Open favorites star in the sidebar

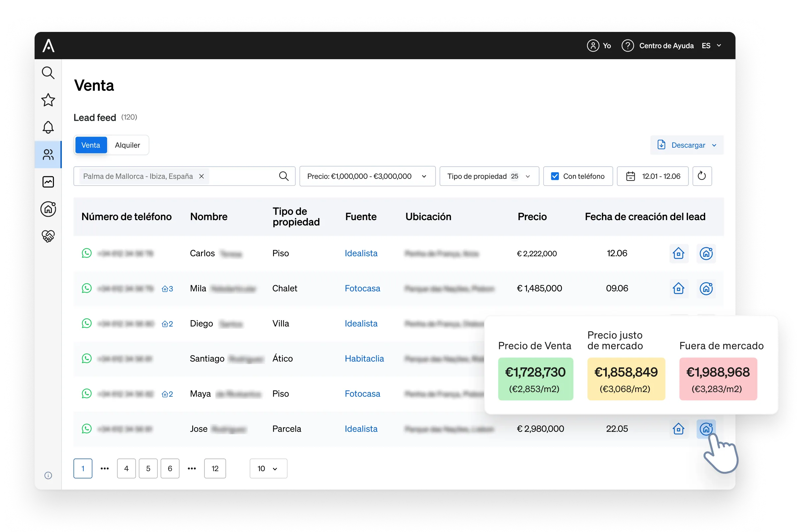click(x=48, y=100)
